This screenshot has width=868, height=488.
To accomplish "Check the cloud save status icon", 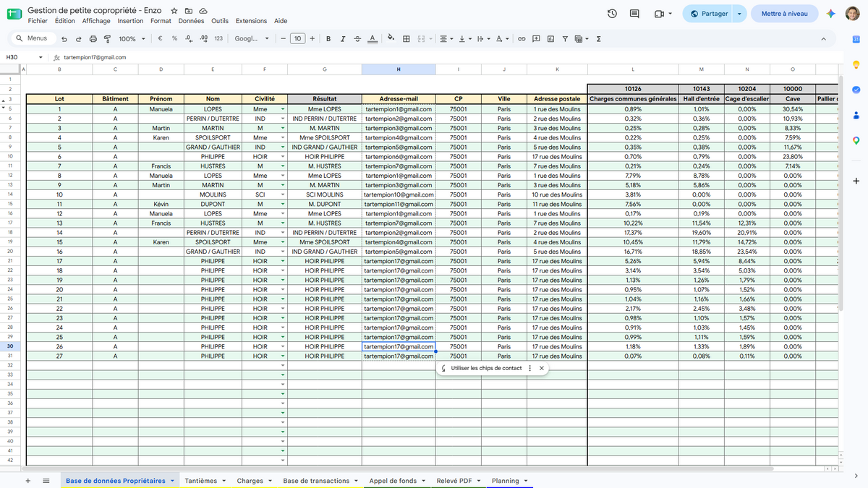I will 203,11.
